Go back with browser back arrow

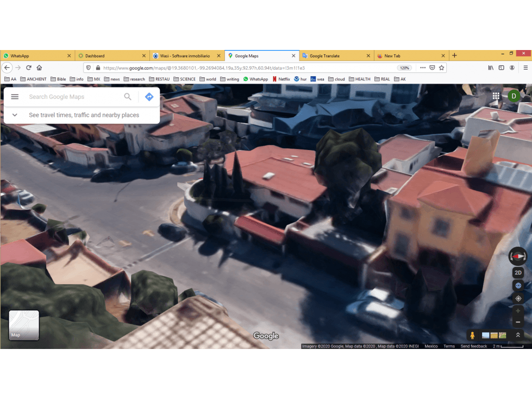[x=7, y=68]
